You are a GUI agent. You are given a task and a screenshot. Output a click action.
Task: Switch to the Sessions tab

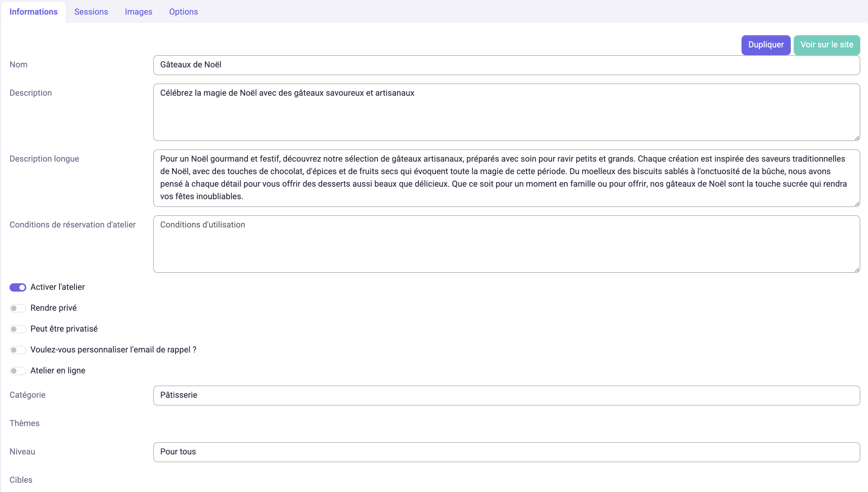(91, 12)
